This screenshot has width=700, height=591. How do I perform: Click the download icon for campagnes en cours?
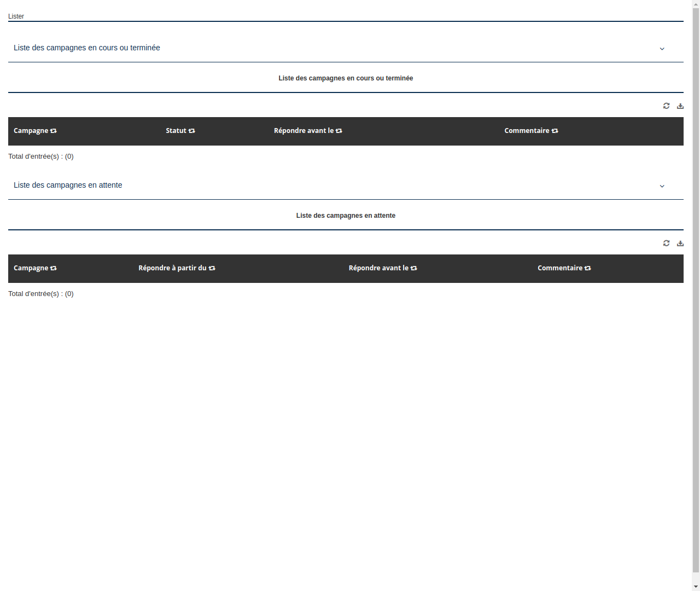(x=680, y=106)
